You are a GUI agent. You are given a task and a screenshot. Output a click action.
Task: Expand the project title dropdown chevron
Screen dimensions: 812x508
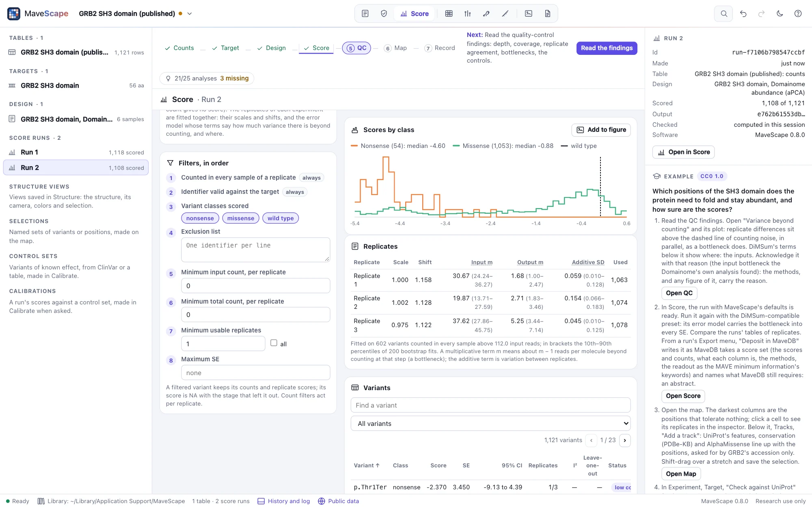[x=189, y=13]
